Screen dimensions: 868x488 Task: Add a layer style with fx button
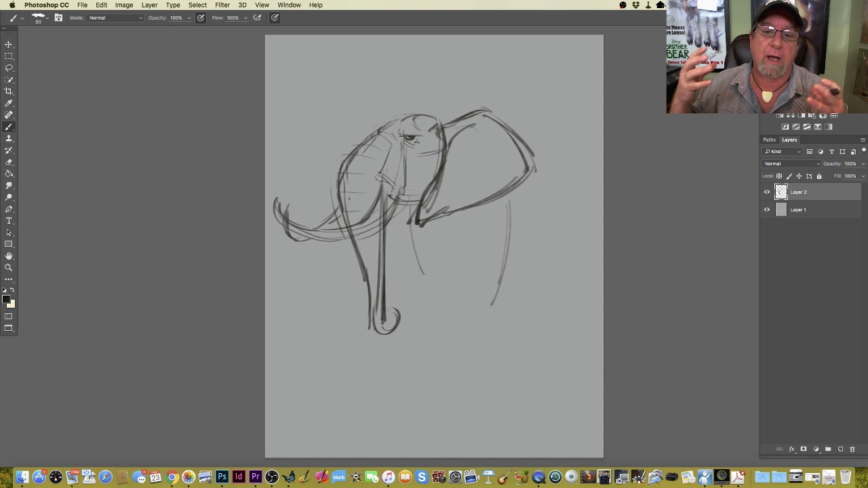point(791,449)
